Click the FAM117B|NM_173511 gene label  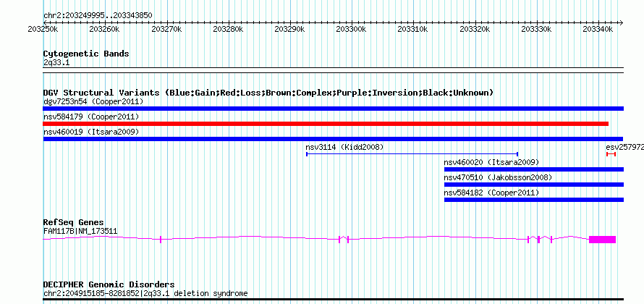tap(80, 232)
